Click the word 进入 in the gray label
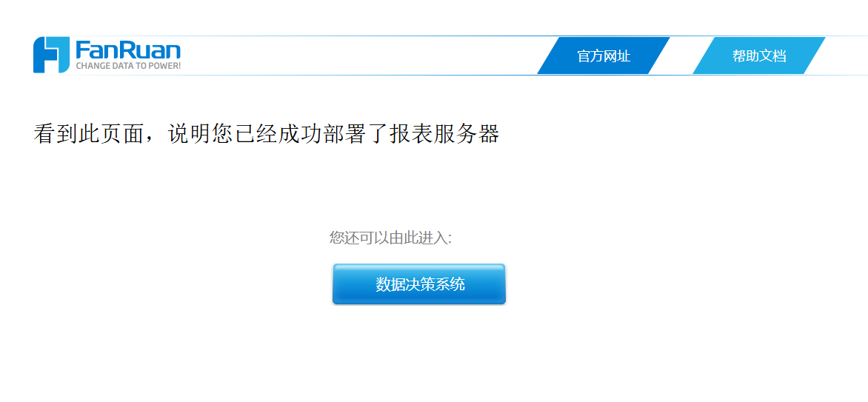Image resolution: width=868 pixels, height=402 pixels. click(x=435, y=238)
